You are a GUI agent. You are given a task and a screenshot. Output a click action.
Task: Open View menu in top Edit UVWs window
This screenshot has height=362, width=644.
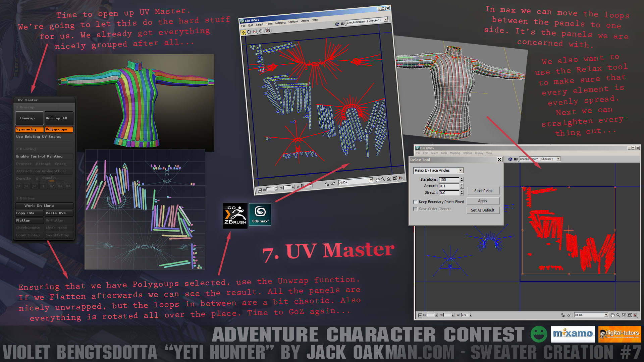tap(315, 20)
